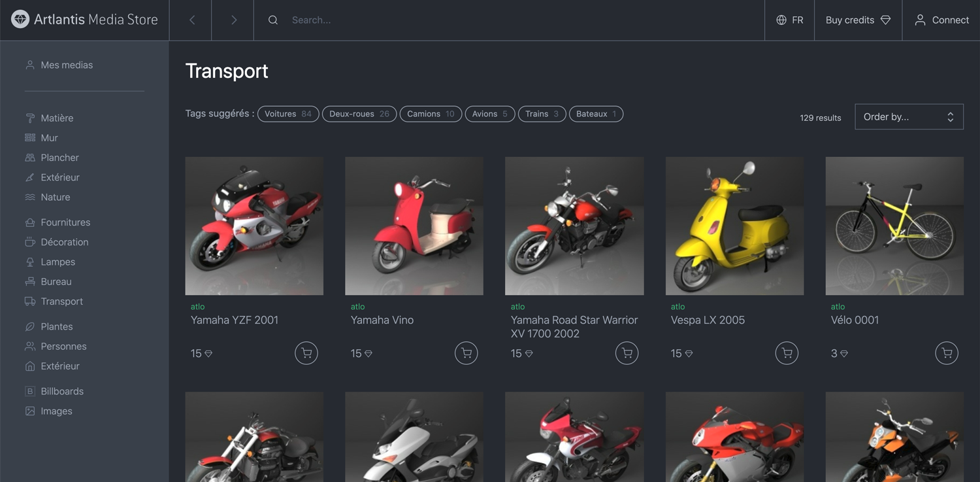The image size is (980, 482).
Task: Click the globe language icon
Action: pos(781,20)
